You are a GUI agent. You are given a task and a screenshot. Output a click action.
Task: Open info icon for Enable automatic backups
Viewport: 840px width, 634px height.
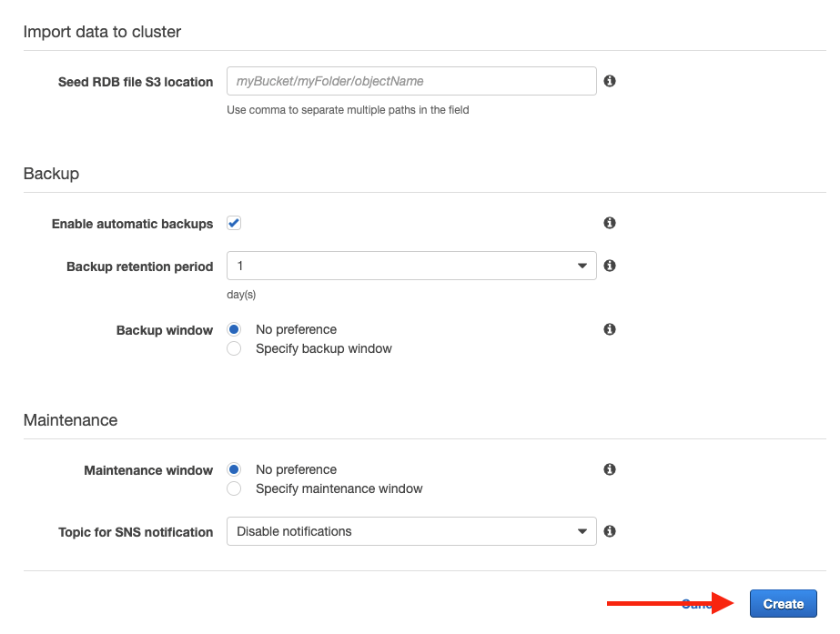coord(610,223)
